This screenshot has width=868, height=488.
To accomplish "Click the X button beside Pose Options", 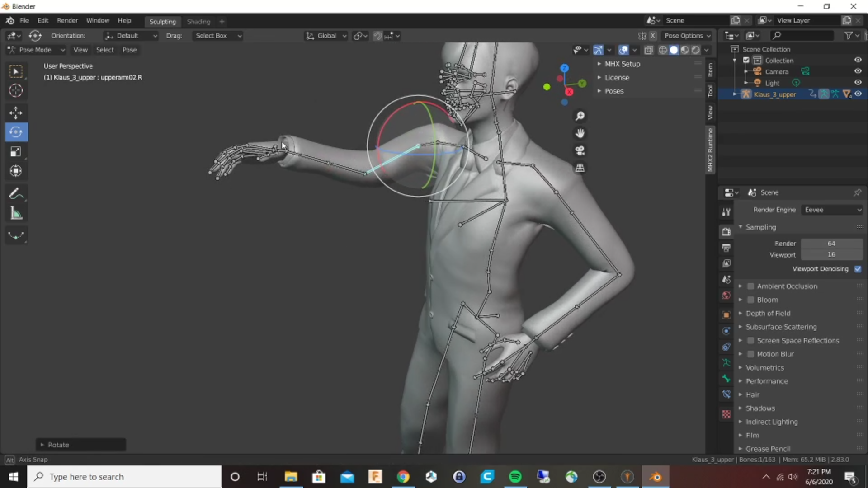I will coord(653,36).
